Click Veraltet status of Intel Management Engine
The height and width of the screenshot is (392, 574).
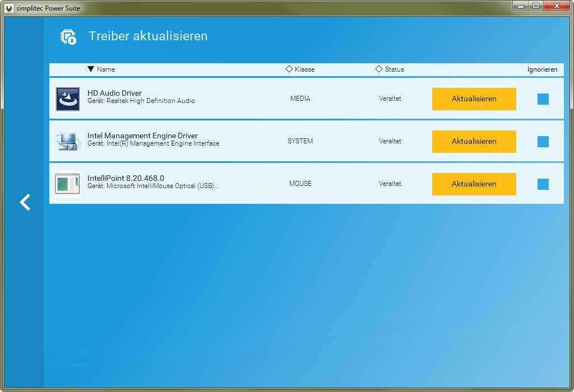coord(390,141)
